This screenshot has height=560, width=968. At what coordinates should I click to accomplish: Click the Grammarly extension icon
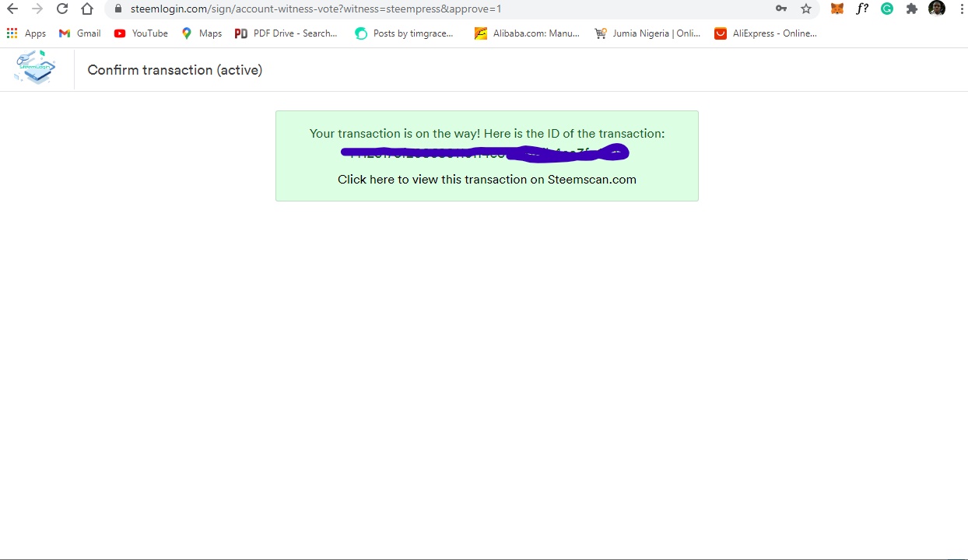coord(887,9)
